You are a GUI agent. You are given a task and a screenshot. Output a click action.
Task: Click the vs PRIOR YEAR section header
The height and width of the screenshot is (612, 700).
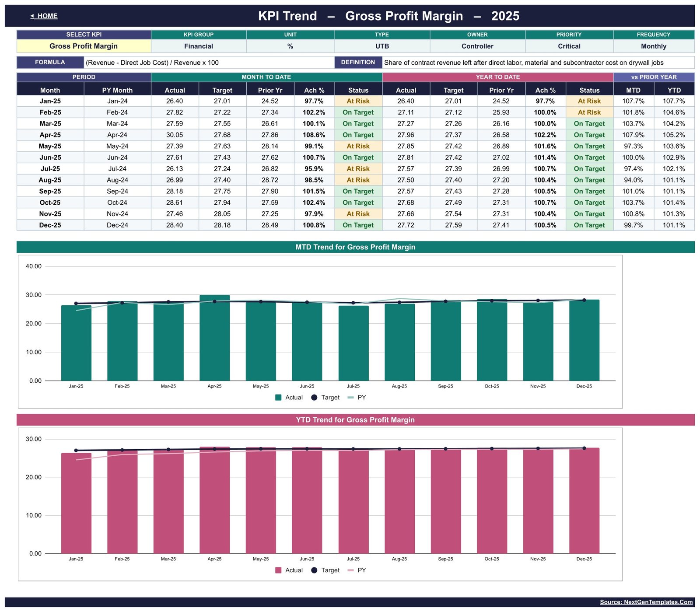point(654,77)
